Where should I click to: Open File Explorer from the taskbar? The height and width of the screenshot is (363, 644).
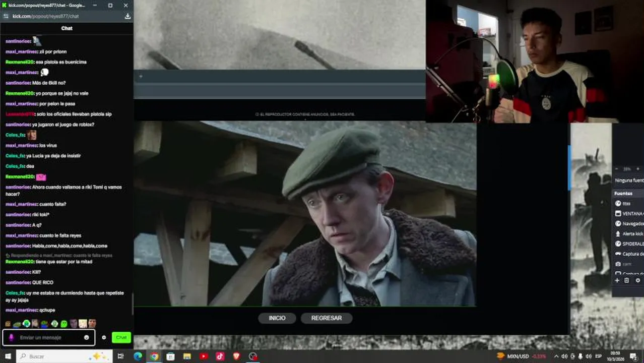click(x=187, y=356)
